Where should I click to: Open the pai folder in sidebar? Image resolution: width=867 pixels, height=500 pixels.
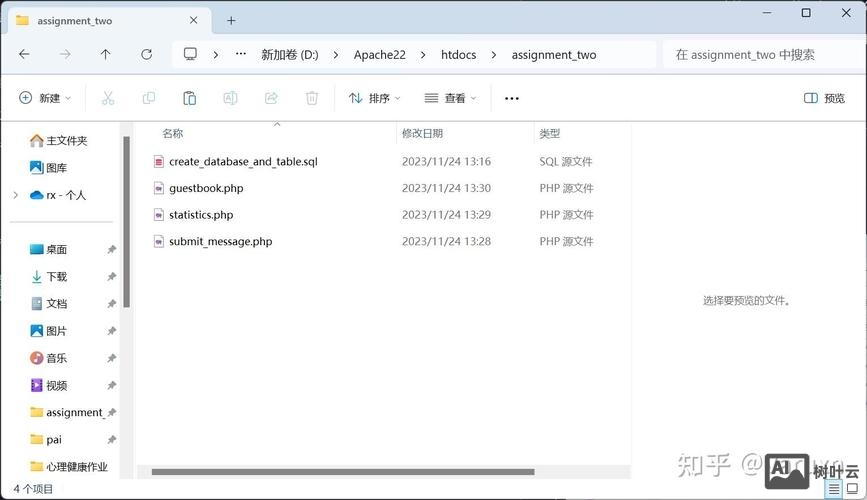[x=46, y=439]
